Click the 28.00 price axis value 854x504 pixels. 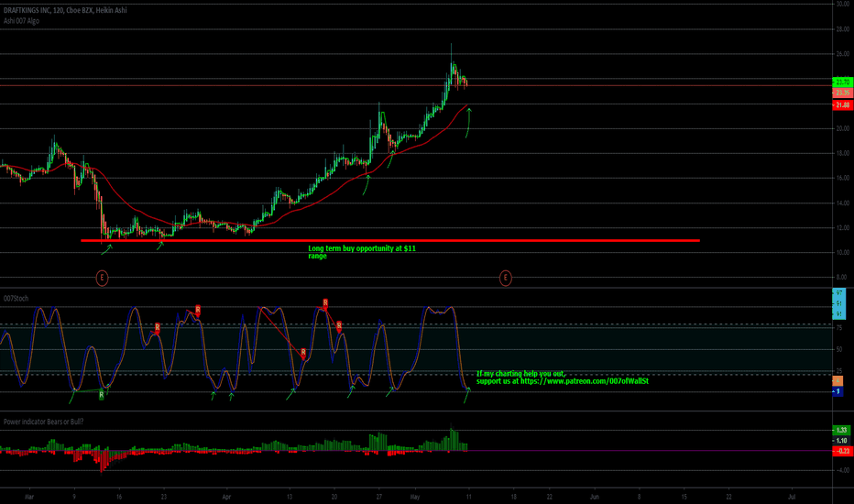point(843,29)
